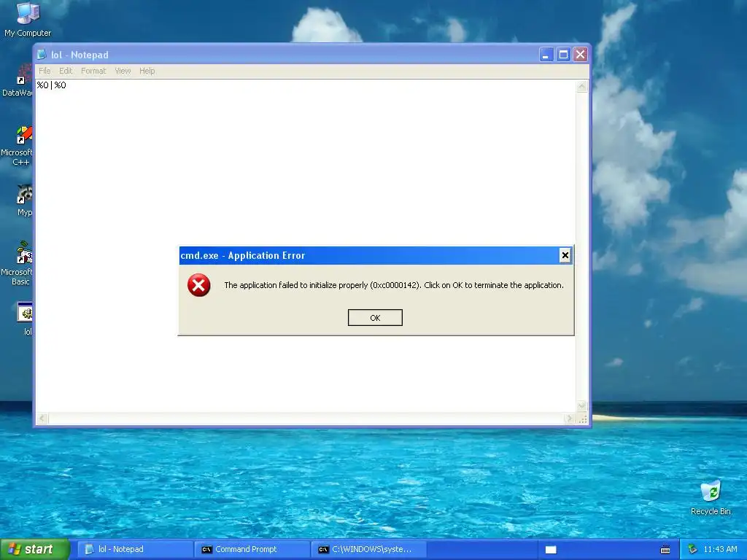The height and width of the screenshot is (560, 747).
Task: Switch to C:\WINDOWS\syste... taskbar button
Action: coord(370,550)
